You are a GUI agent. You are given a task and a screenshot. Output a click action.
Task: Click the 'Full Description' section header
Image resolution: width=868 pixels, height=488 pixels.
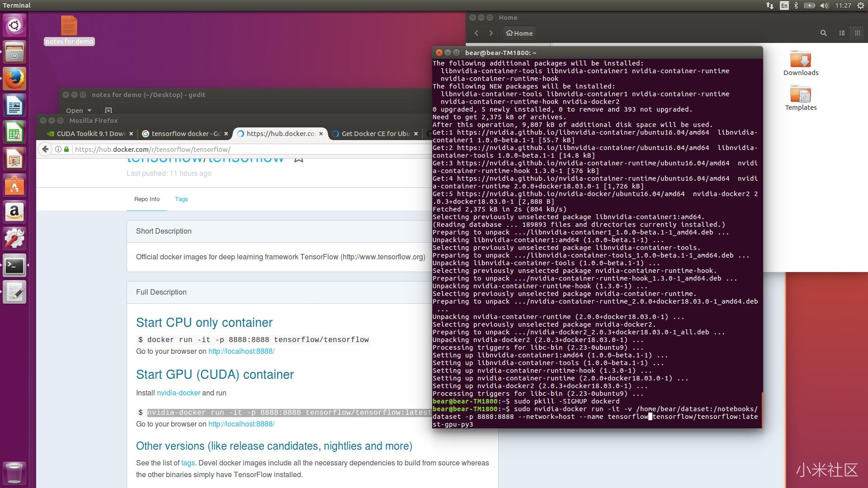point(161,292)
